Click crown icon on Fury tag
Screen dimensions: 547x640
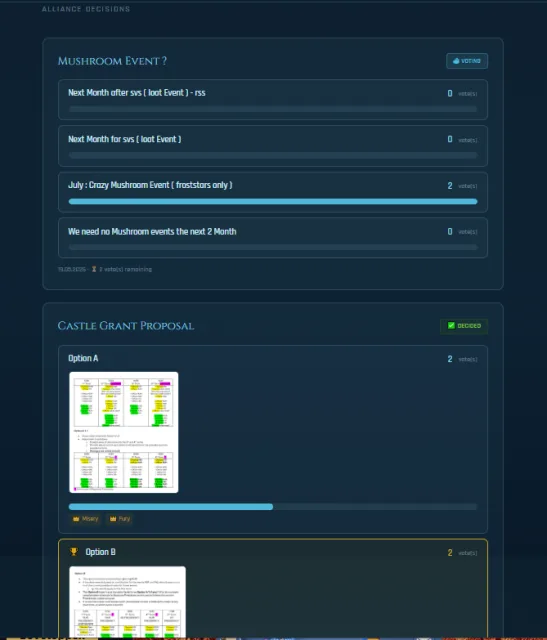(x=113, y=519)
